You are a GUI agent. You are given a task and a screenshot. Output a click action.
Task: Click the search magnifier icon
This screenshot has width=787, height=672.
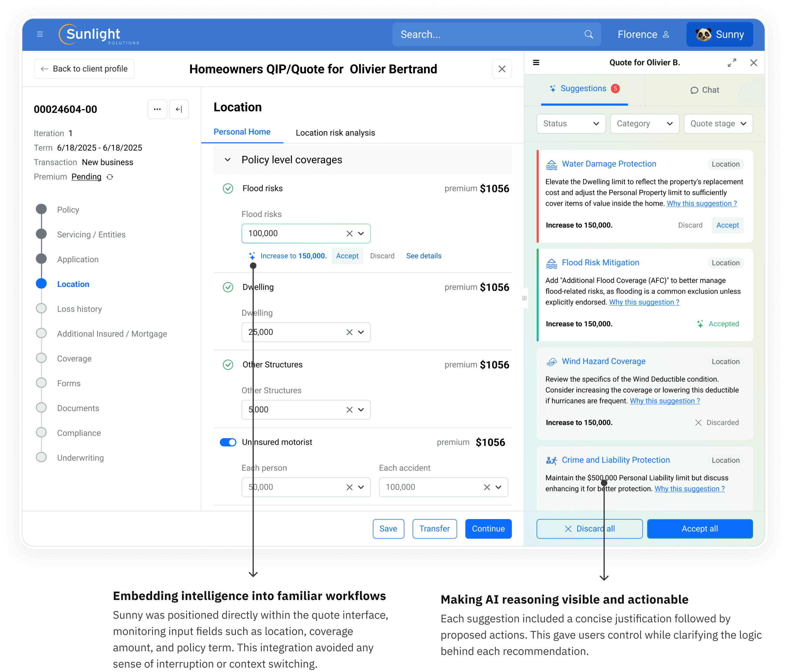(x=588, y=35)
